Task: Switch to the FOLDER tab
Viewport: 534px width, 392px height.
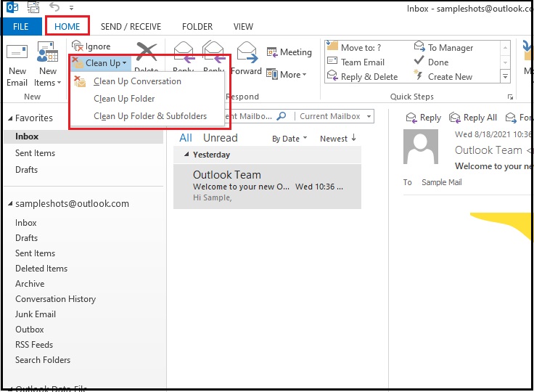Action: (x=197, y=27)
